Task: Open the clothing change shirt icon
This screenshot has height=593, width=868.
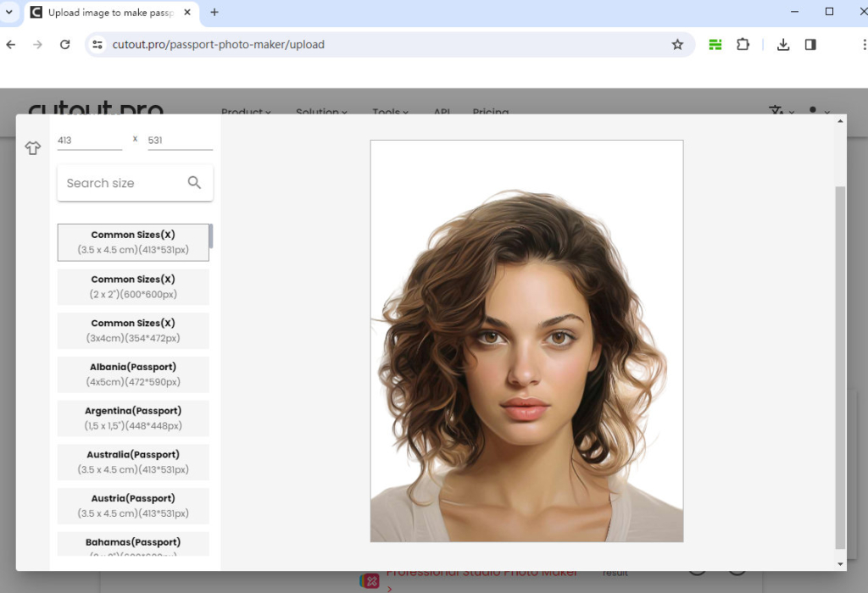Action: point(33,147)
